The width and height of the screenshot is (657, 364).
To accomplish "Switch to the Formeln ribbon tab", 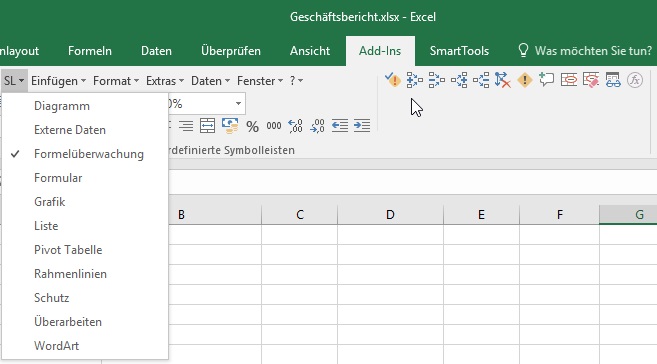I will click(x=90, y=51).
